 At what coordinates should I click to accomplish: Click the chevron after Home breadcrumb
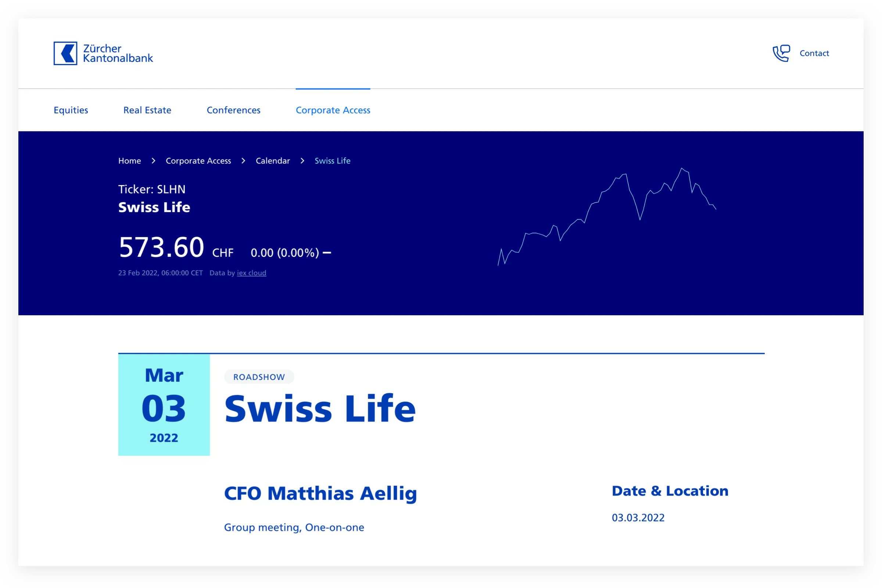(x=153, y=161)
